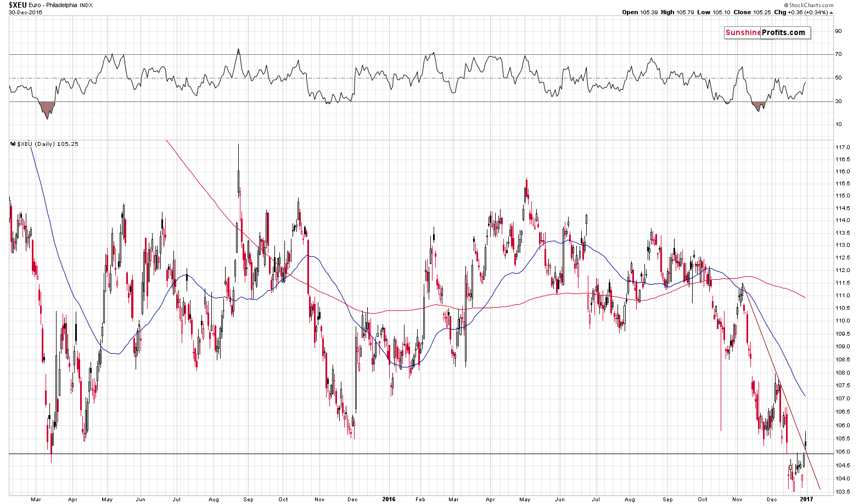Click the RSI axis label 90

click(x=839, y=31)
